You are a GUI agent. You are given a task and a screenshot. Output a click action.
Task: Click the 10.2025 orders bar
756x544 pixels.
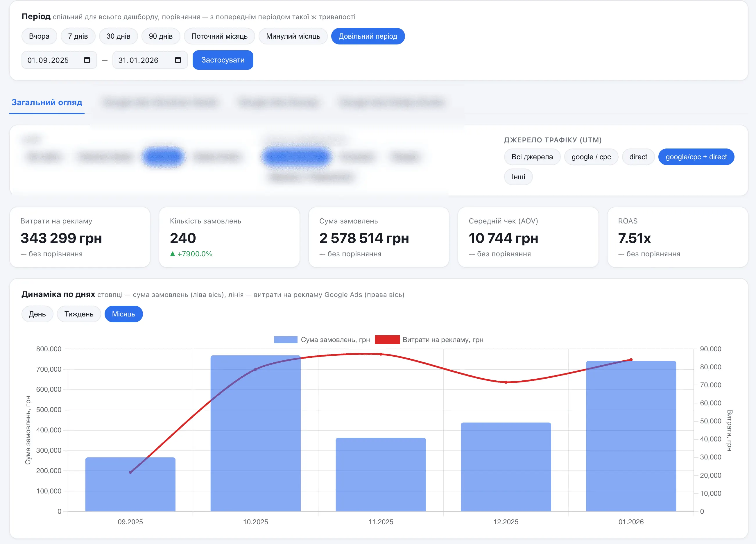(x=256, y=433)
